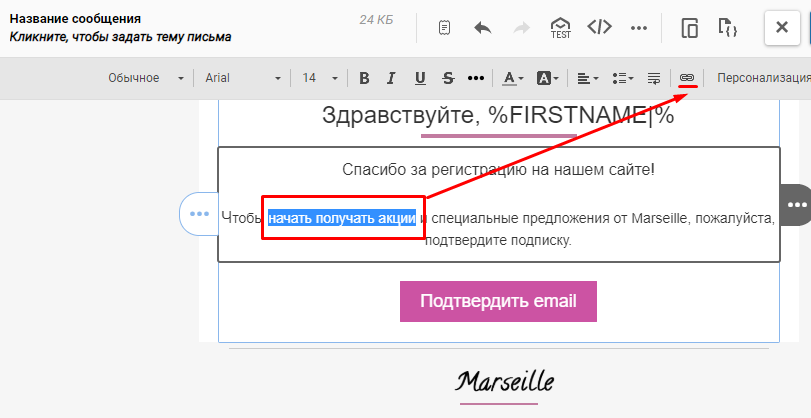Redo the last undone action

tap(522, 27)
